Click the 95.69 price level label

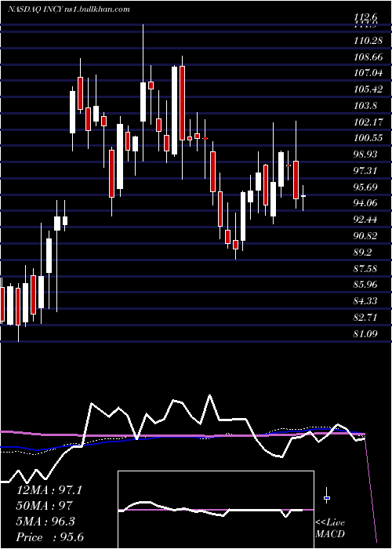pyautogui.click(x=366, y=187)
